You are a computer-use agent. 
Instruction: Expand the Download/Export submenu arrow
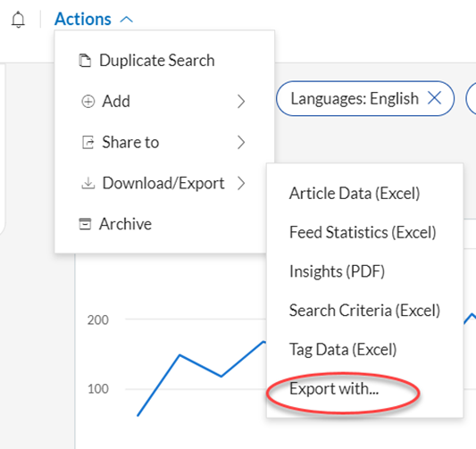(241, 183)
